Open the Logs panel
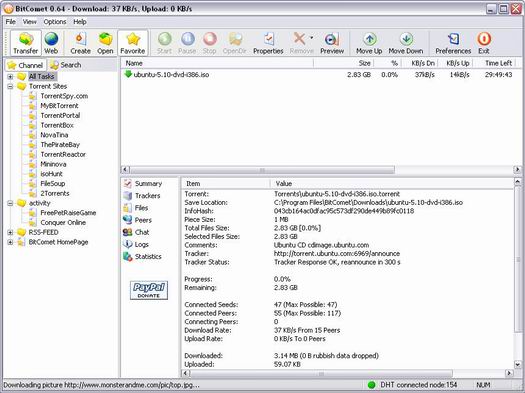The width and height of the screenshot is (525, 393). pyautogui.click(x=136, y=244)
